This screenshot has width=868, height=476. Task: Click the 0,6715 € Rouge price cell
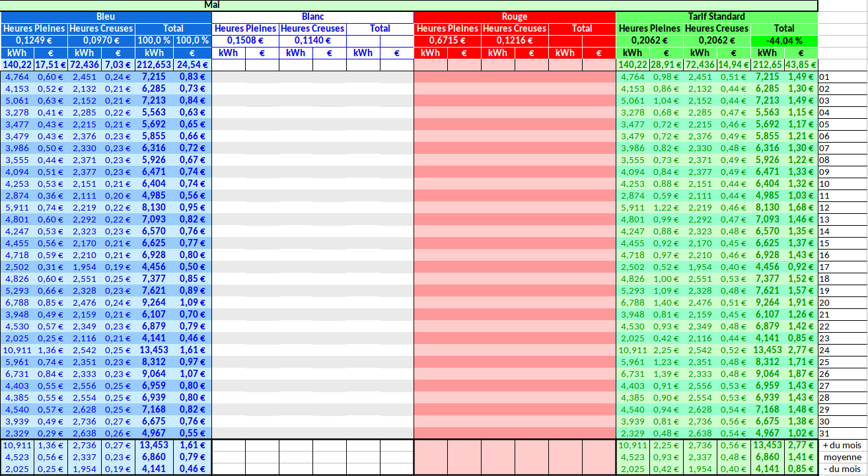click(x=447, y=40)
